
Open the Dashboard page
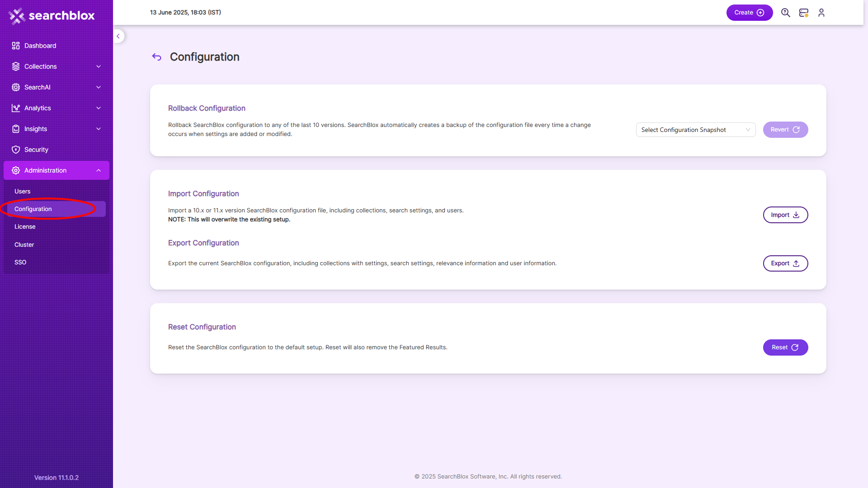point(57,46)
